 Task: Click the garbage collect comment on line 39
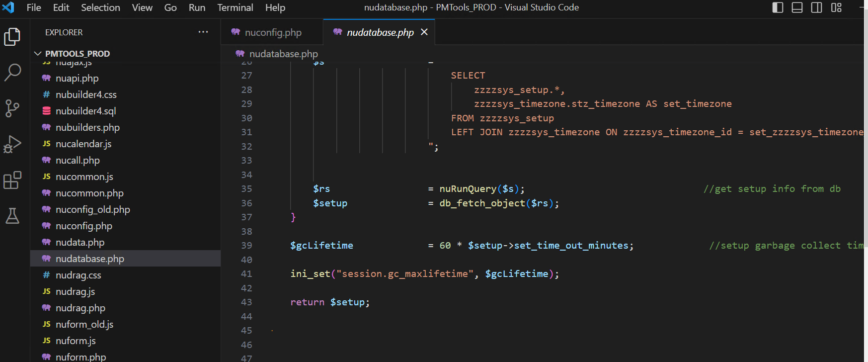(x=786, y=246)
